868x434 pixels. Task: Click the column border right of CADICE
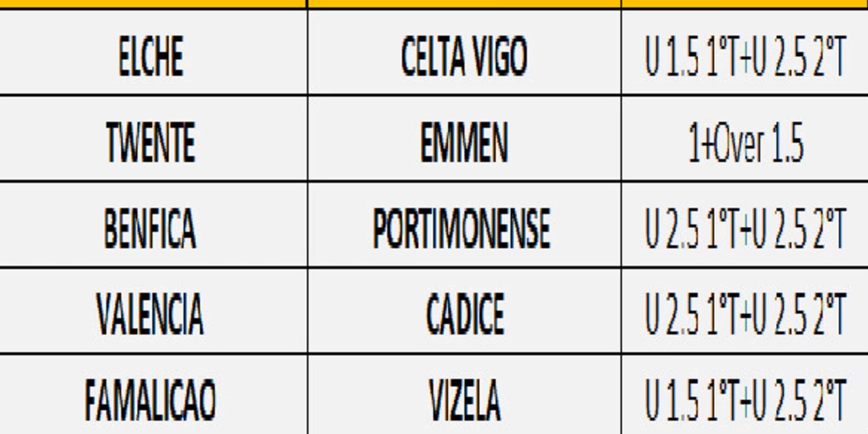click(621, 314)
